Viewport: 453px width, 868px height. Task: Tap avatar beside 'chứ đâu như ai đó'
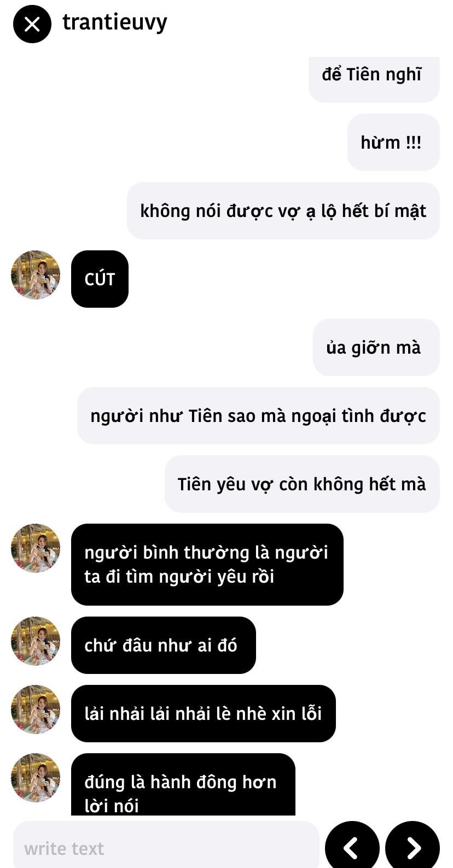point(36,641)
